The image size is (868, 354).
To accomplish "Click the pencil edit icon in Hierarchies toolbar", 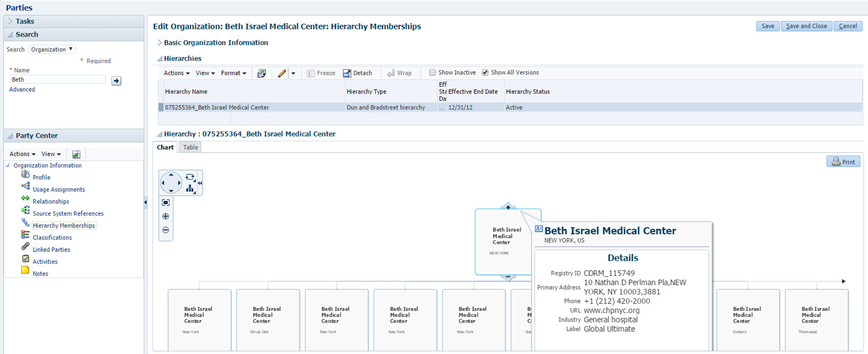I will pos(282,73).
